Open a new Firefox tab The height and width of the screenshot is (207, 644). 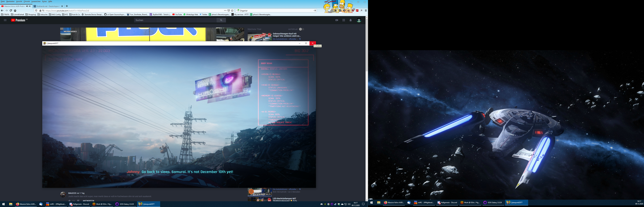click(67, 6)
